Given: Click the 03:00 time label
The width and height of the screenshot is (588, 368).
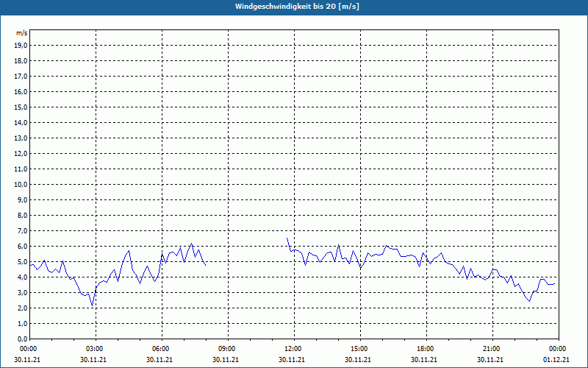Looking at the screenshot, I should tap(96, 349).
